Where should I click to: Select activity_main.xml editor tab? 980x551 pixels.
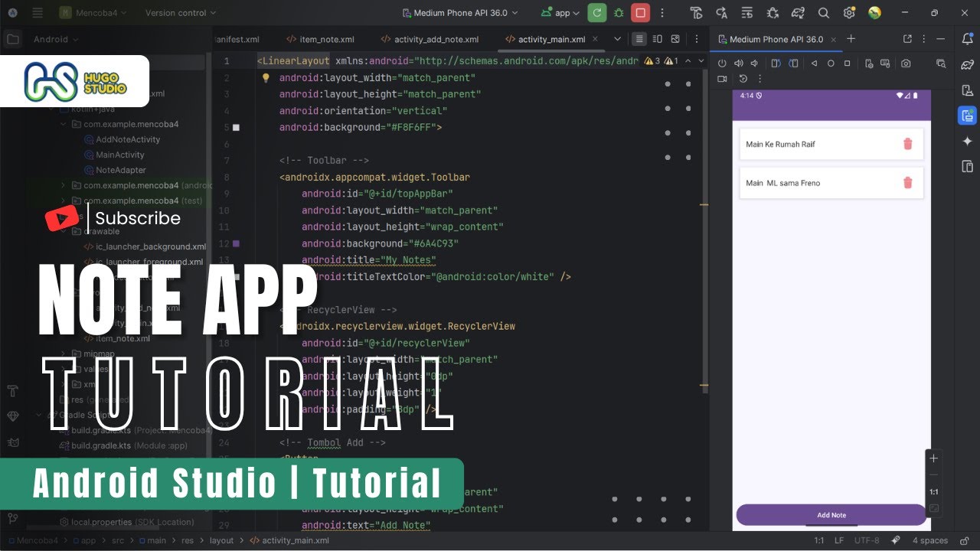(551, 39)
